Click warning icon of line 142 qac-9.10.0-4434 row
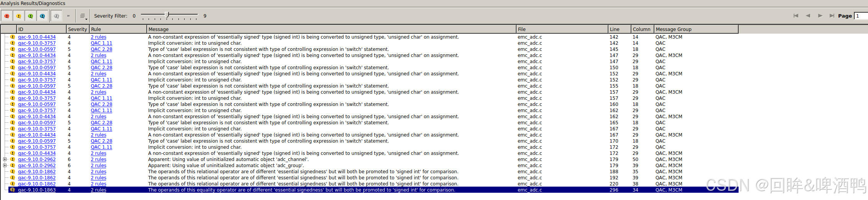This screenshot has height=200, width=868. pos(12,37)
